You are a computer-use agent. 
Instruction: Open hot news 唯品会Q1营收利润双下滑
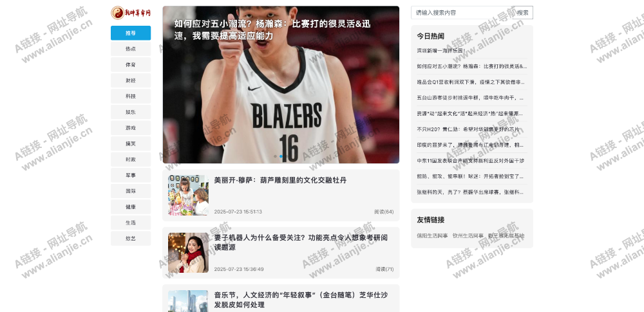click(472, 82)
